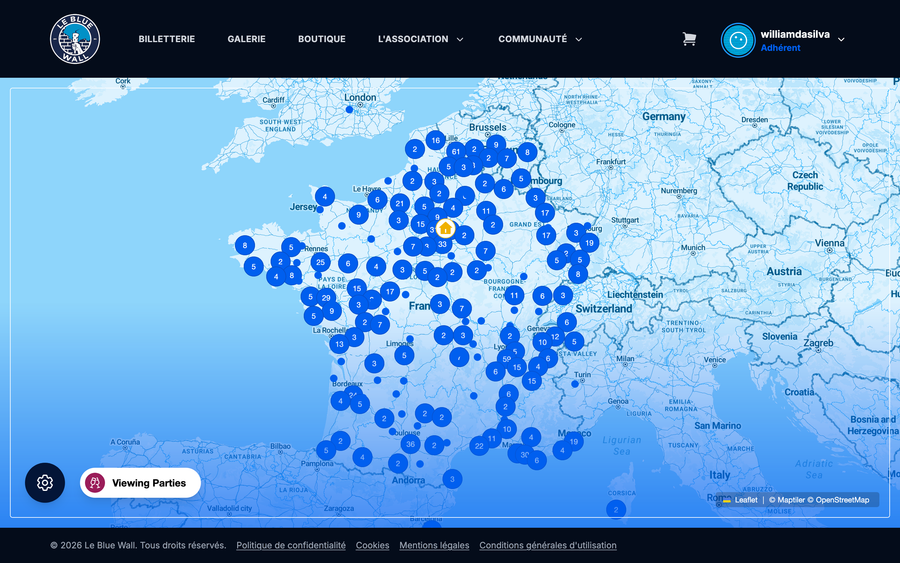Open the shopping cart
The width and height of the screenshot is (900, 563).
[x=689, y=39]
